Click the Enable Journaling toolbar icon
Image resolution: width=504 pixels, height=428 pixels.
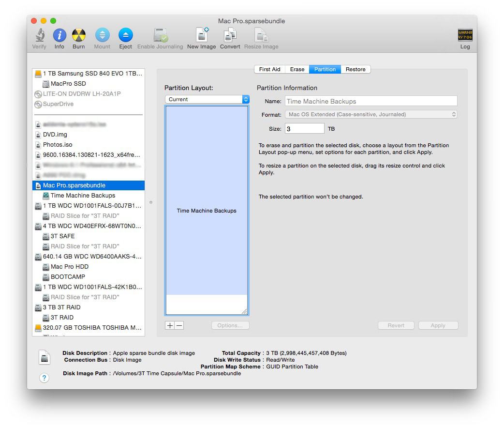161,35
